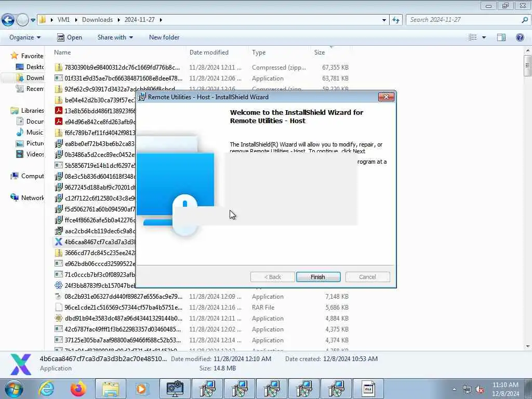Click X icon of file 4b6caa8467cf7ca3
Image resolution: width=532 pixels, height=399 pixels.
(59, 242)
